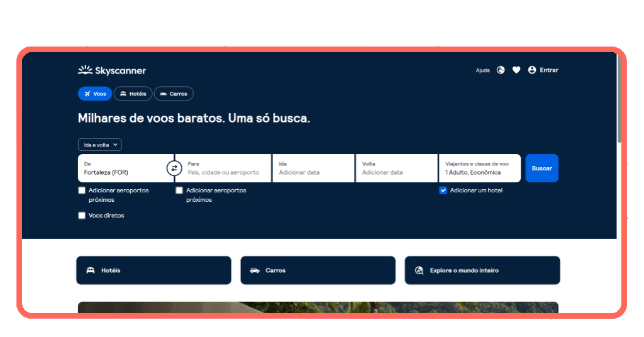
Task: Enable the Voos diretos checkbox
Action: click(82, 216)
